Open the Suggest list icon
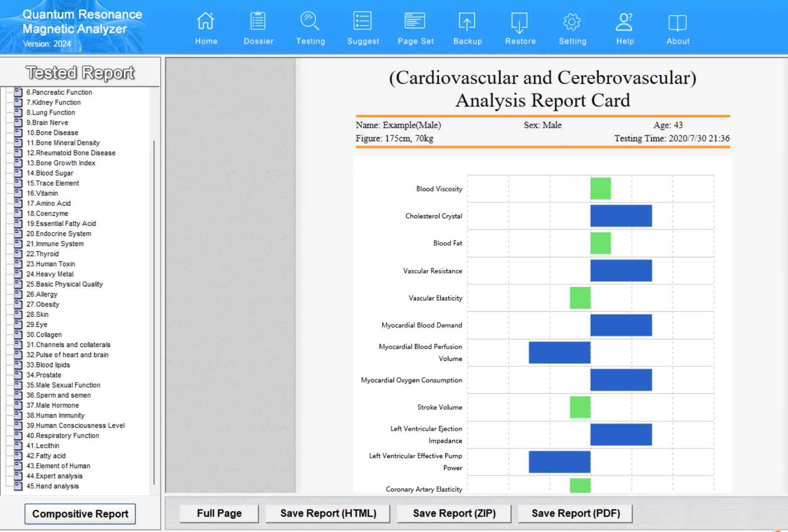Image resolution: width=788 pixels, height=532 pixels. point(362,21)
